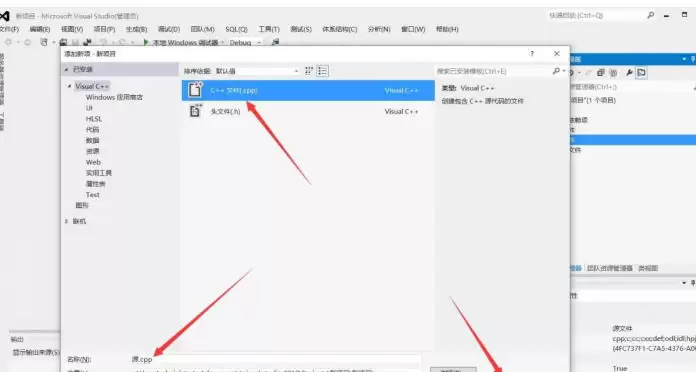
Task: Collapse the Visual C++ tree node arrow
Action: (x=69, y=86)
